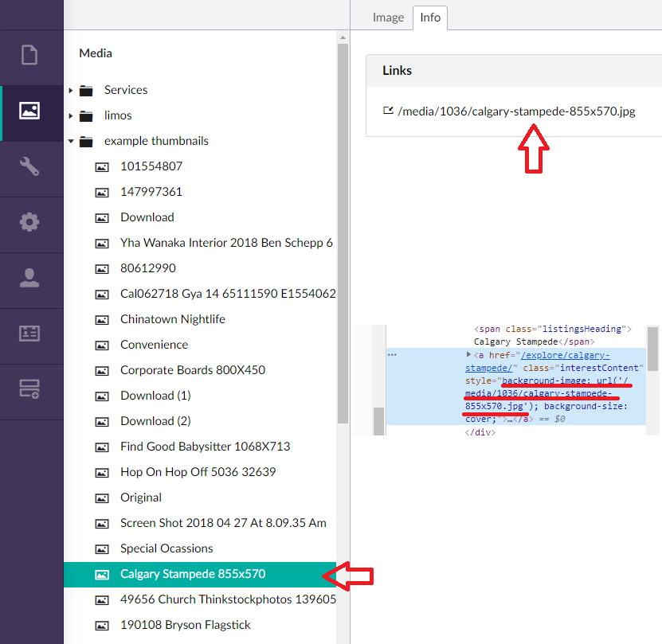Click the media tree scrollbar thumb
The height and width of the screenshot is (644, 662).
(x=343, y=233)
